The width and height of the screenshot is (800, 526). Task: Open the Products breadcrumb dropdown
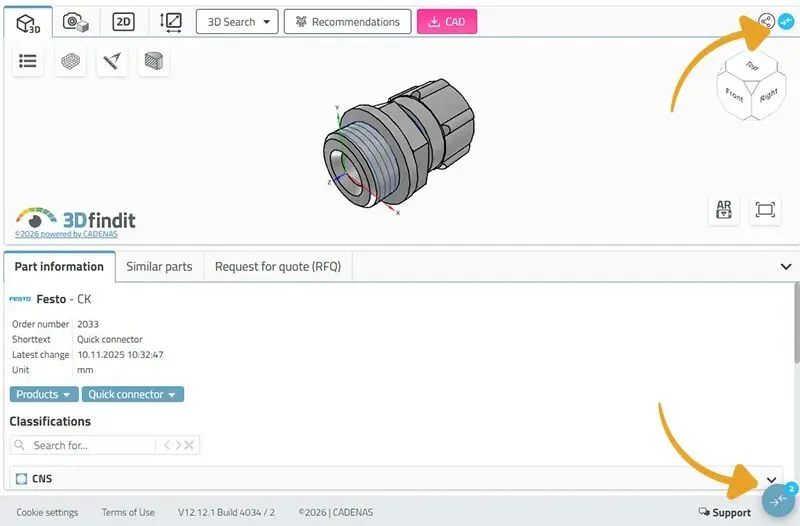point(44,394)
